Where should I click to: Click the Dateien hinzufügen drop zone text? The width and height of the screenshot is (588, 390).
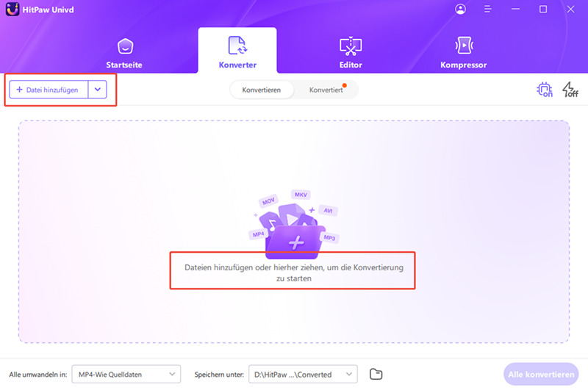[294, 272]
